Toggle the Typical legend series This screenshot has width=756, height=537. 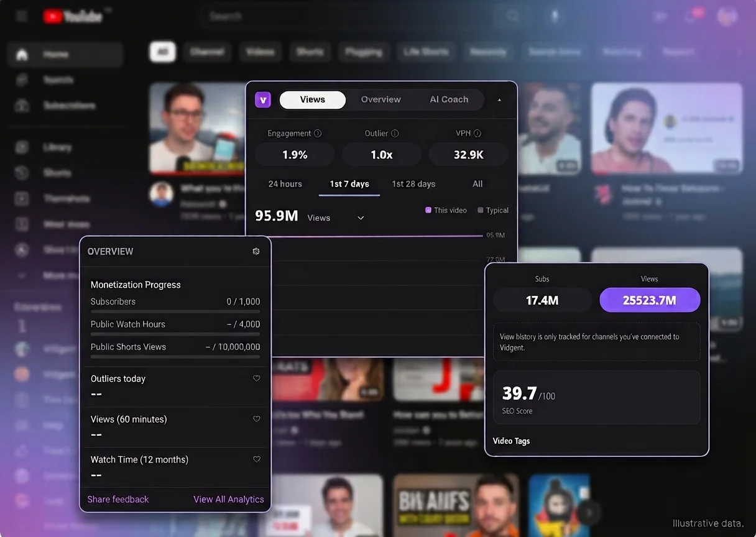492,210
